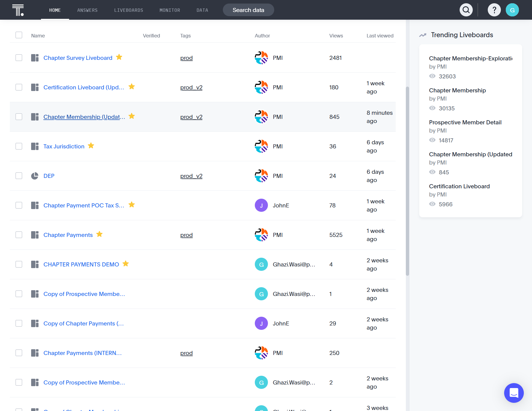Click prod tag in Chapter Payments row
Viewport: 532px width, 411px height.
pos(187,235)
